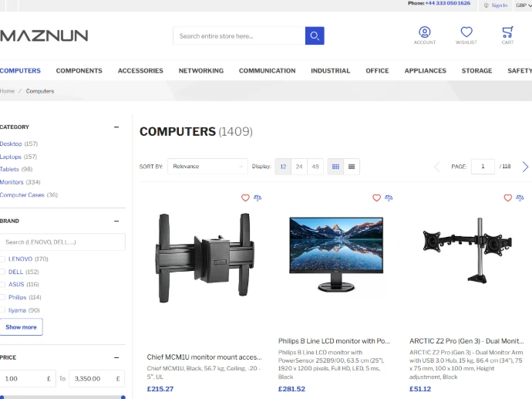Filter by Laptops category link
The width and height of the screenshot is (532, 399).
pyautogui.click(x=12, y=157)
